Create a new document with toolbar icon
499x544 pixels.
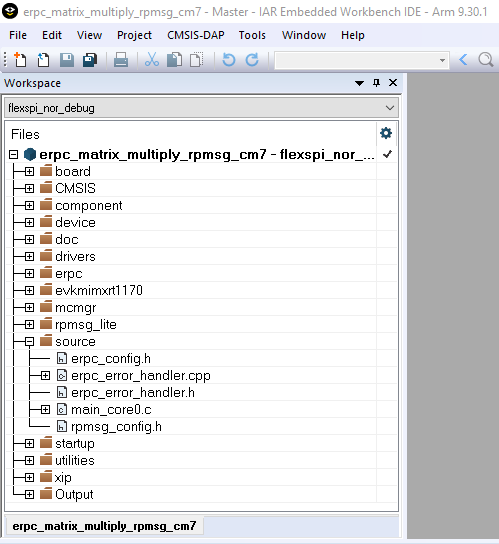(20, 60)
